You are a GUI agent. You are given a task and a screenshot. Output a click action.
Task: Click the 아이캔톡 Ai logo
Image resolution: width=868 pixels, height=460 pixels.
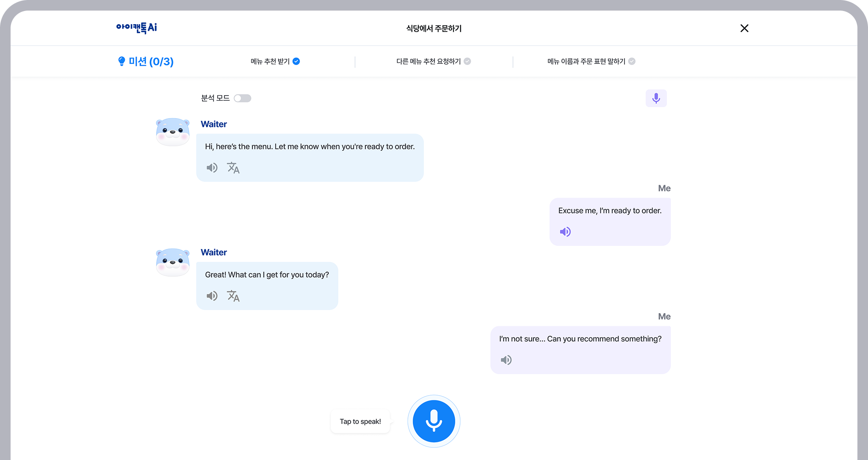(x=137, y=28)
